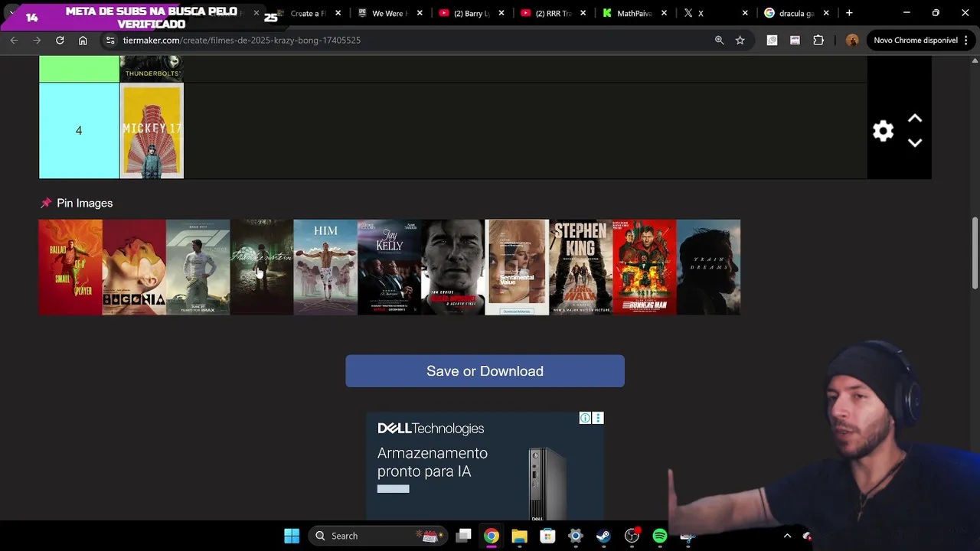Image resolution: width=980 pixels, height=551 pixels.
Task: Pick the Train Dreams poster
Action: point(708,267)
